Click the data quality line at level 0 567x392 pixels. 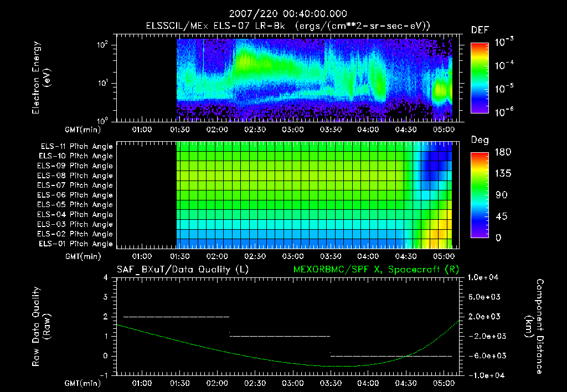click(391, 356)
